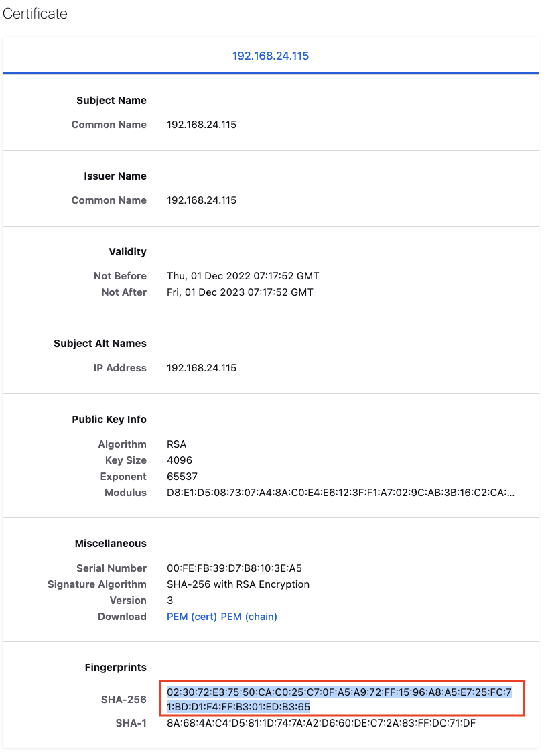The image size is (548, 756).
Task: Click the Key Size value 4096
Action: (x=180, y=460)
